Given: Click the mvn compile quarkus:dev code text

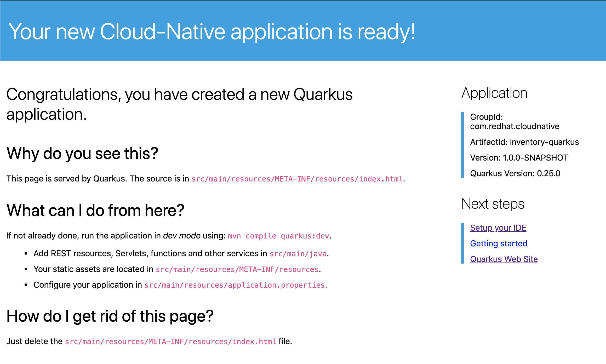Looking at the screenshot, I should coord(278,236).
